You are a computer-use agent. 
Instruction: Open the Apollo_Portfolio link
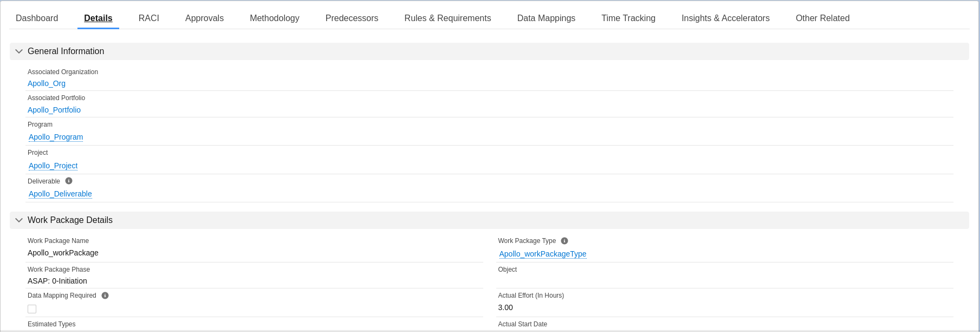click(x=54, y=110)
